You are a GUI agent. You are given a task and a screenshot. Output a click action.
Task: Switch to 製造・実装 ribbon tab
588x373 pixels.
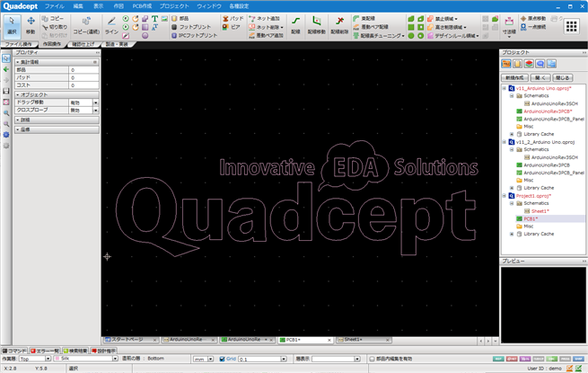pos(117,44)
